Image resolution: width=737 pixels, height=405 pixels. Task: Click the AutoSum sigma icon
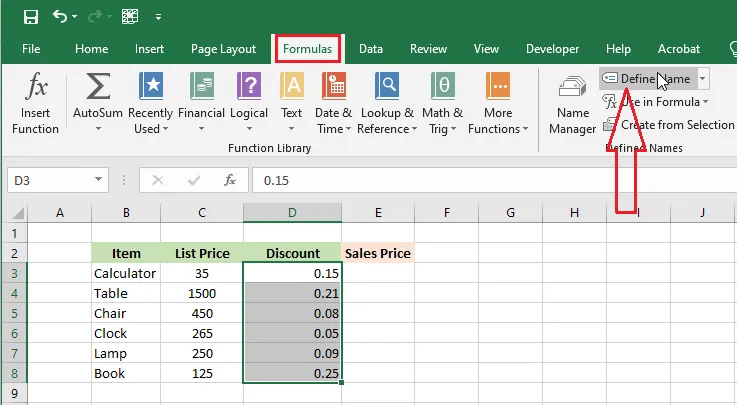pos(98,86)
